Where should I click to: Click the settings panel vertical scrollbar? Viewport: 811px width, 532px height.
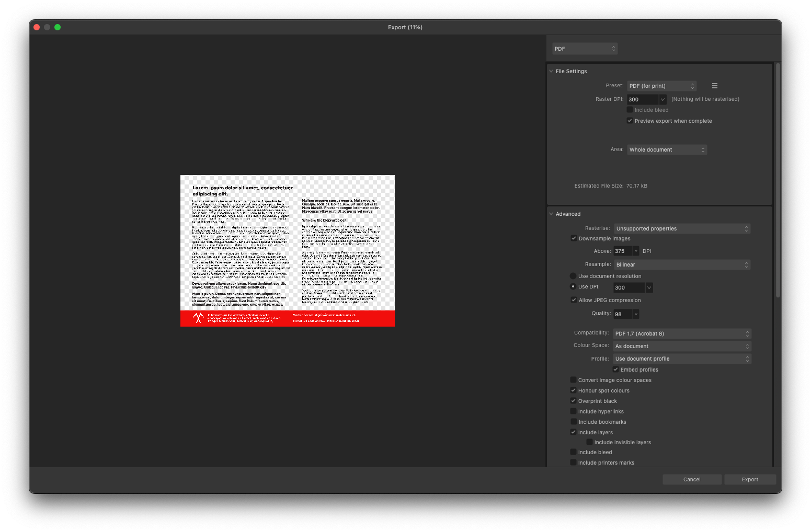coord(778,180)
